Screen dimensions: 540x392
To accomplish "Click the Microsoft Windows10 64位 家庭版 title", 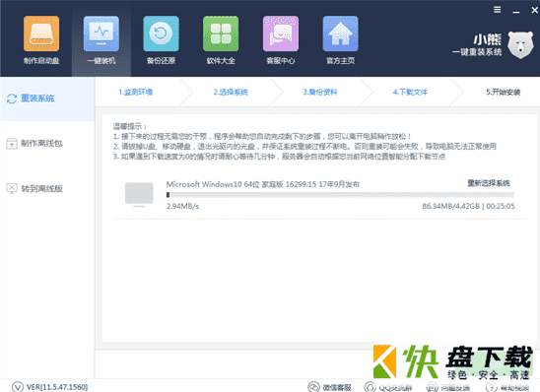I will tap(263, 184).
